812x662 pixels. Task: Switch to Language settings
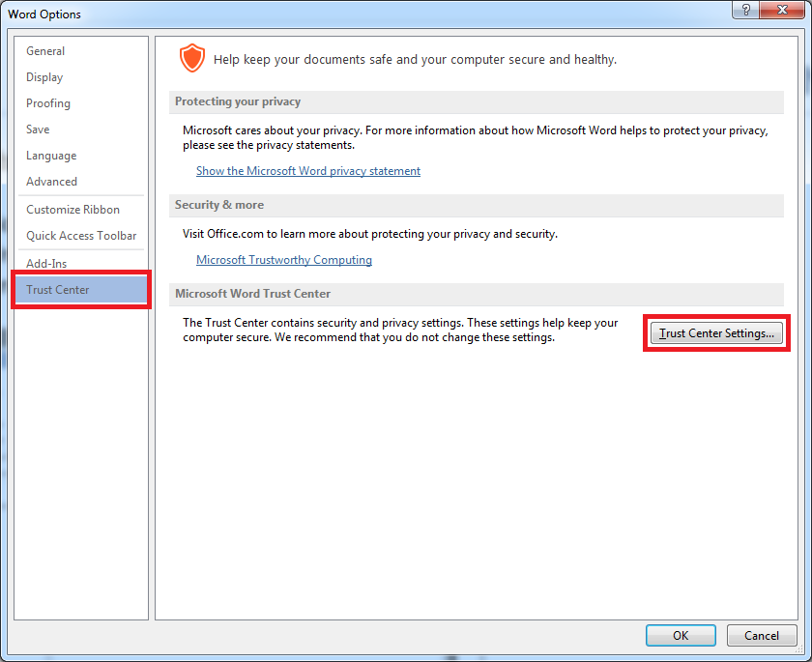pos(51,156)
